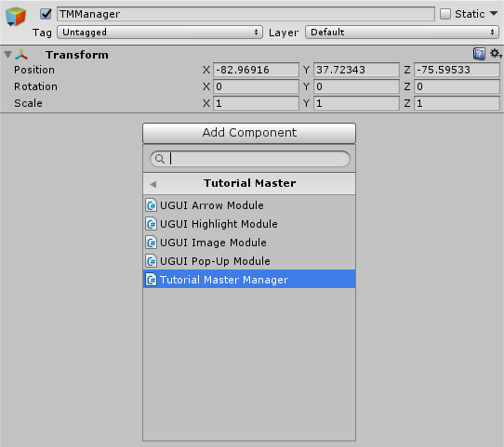Screen dimensions: 504x447
Task: Select Tutorial Master Manager entry
Action: tap(249, 280)
